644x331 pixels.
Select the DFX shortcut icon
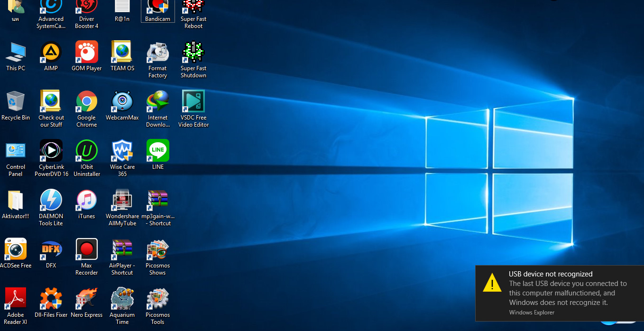point(51,249)
